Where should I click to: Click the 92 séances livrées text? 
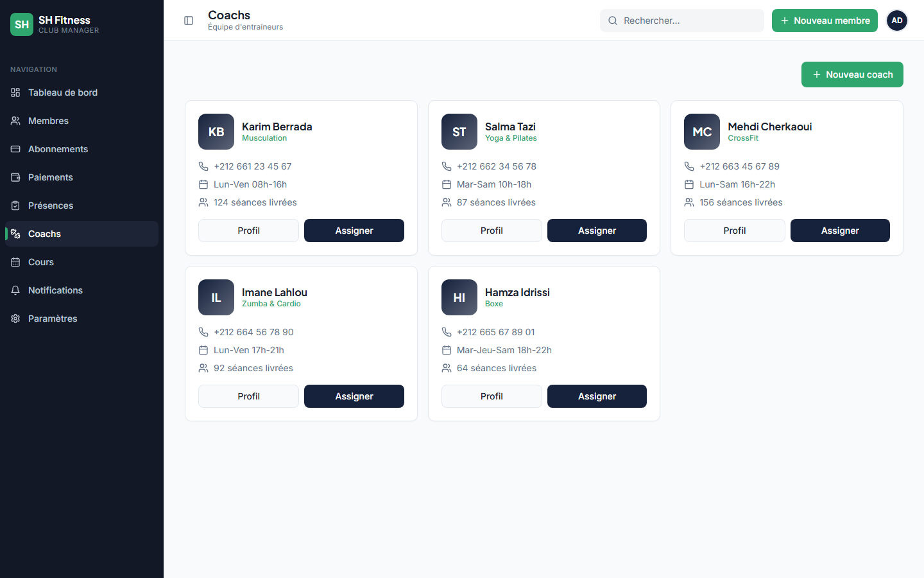click(x=253, y=368)
